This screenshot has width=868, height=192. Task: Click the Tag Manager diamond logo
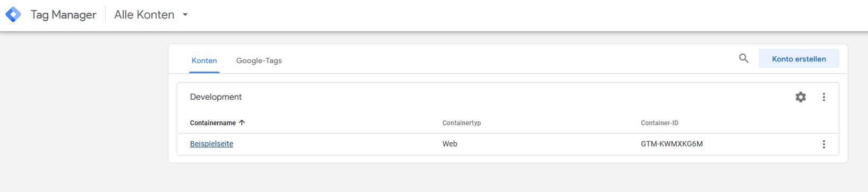[13, 14]
